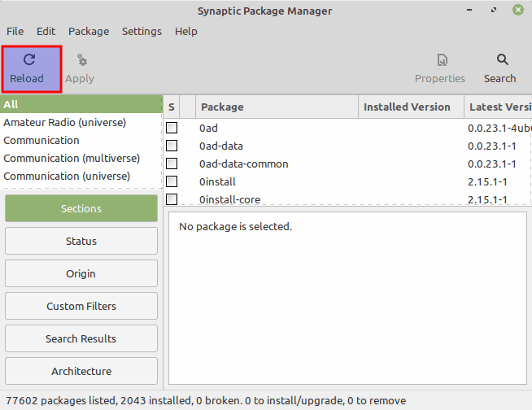Click the Apply gears icon

point(82,60)
